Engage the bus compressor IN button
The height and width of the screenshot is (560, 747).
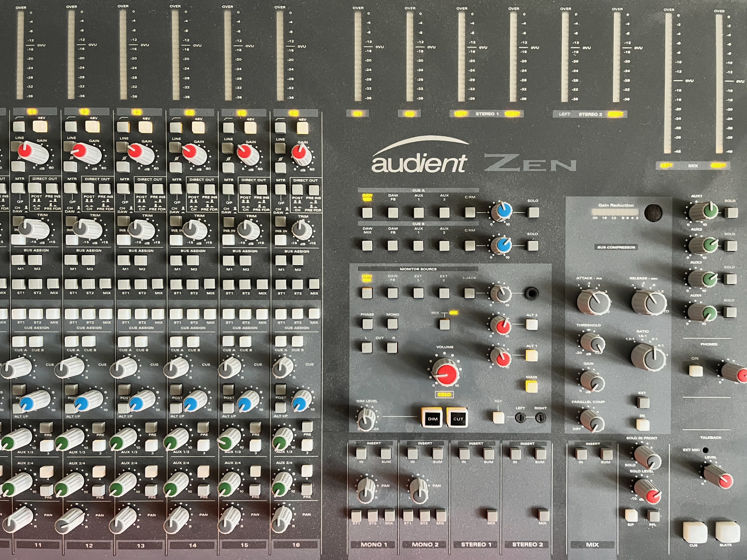tap(643, 425)
